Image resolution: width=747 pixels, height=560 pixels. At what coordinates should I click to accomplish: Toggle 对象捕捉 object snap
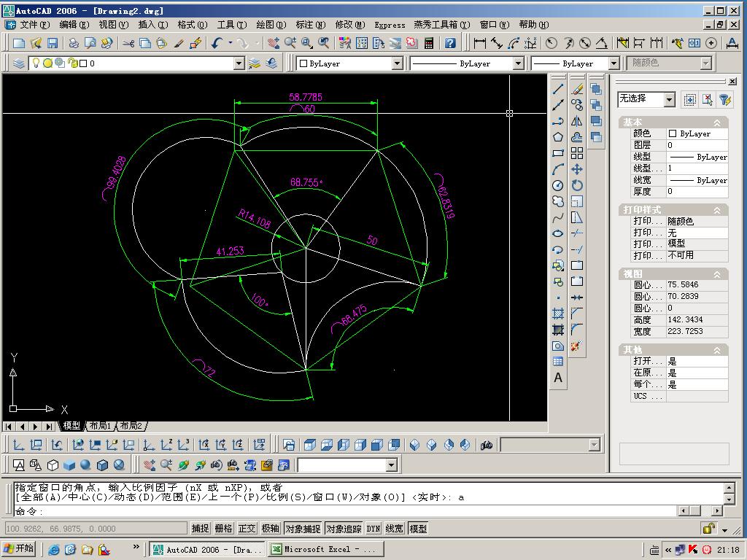click(x=303, y=529)
